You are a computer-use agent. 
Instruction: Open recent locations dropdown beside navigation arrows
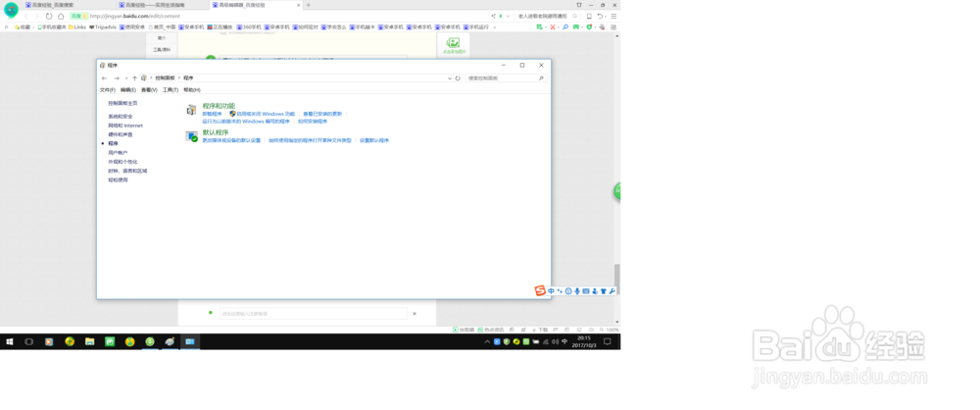[x=126, y=78]
